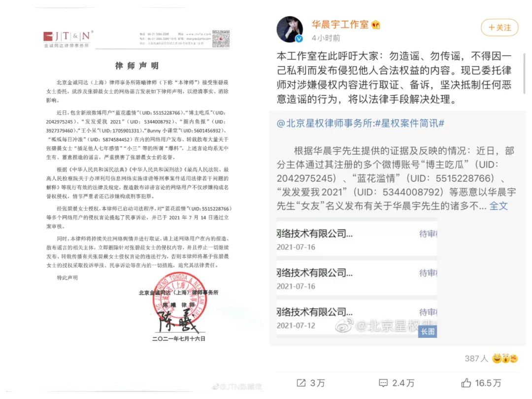Tap the red law firm seal stamp
Screen dimensions: 532x399
coord(179,299)
